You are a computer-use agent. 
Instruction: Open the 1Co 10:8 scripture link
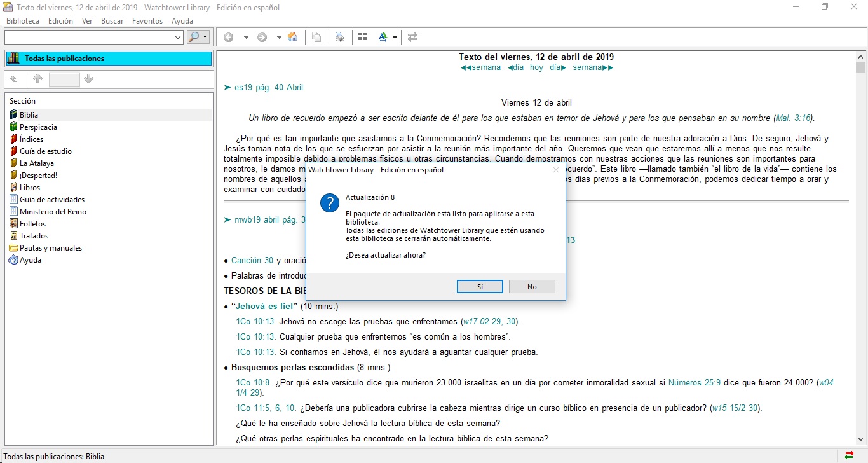click(253, 383)
